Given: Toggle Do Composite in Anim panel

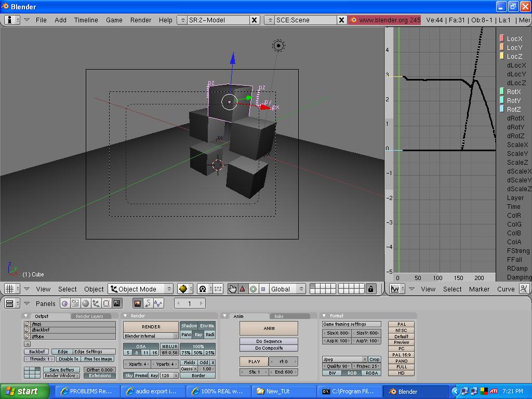Looking at the screenshot, I should [269, 348].
